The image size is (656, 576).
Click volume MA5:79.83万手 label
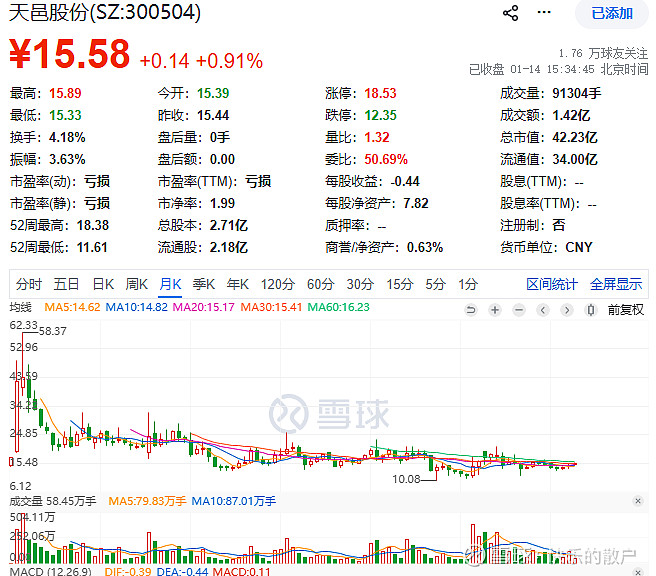coord(147,501)
